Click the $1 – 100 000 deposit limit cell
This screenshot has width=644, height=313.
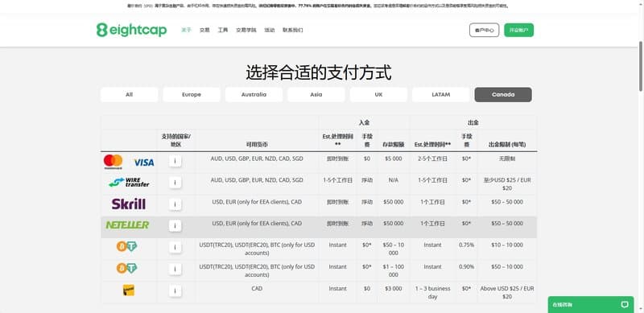394,270
